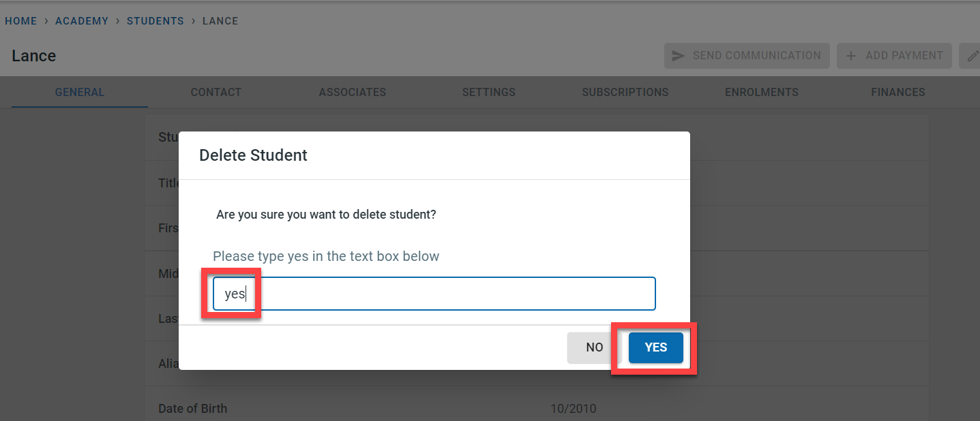Confirm deletion with the YES button
Viewport: 980px width, 421px height.
(x=655, y=347)
